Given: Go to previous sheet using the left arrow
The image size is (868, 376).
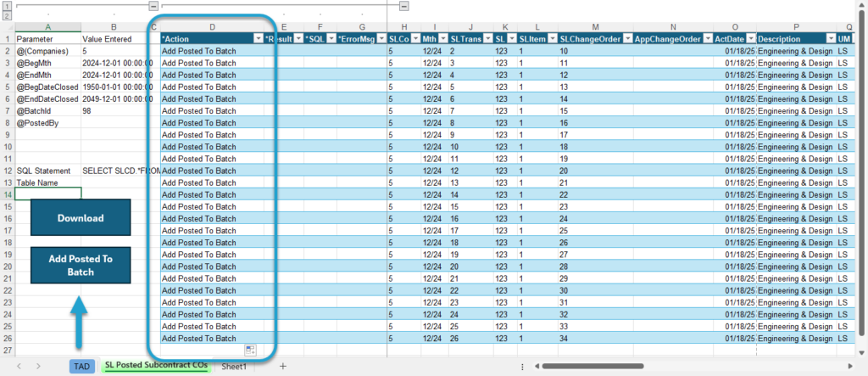Looking at the screenshot, I should click(x=19, y=366).
